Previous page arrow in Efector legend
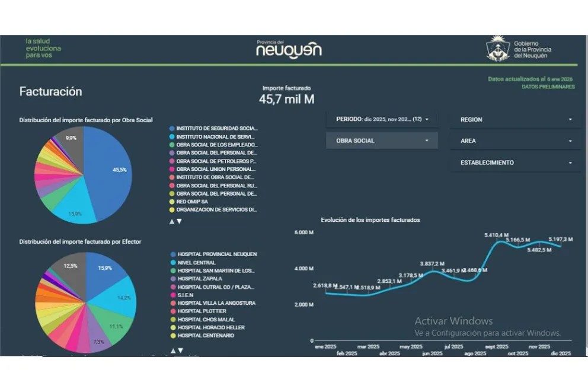588x392 pixels. coord(172,350)
